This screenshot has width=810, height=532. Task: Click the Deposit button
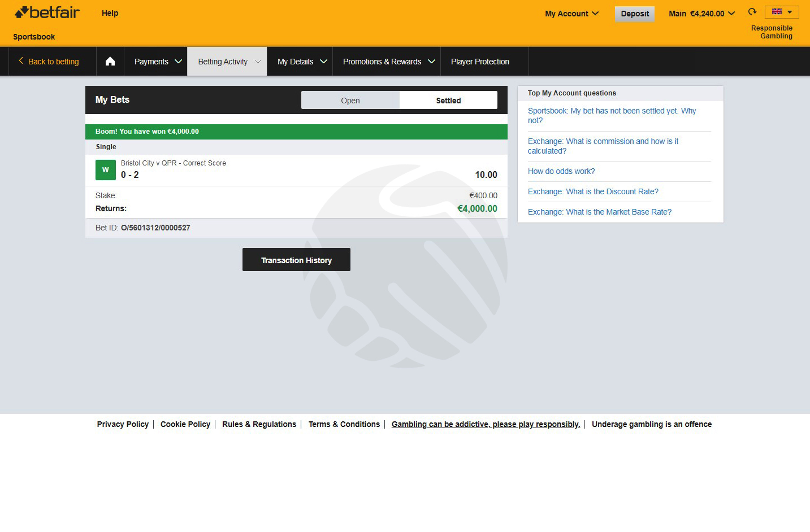(635, 14)
